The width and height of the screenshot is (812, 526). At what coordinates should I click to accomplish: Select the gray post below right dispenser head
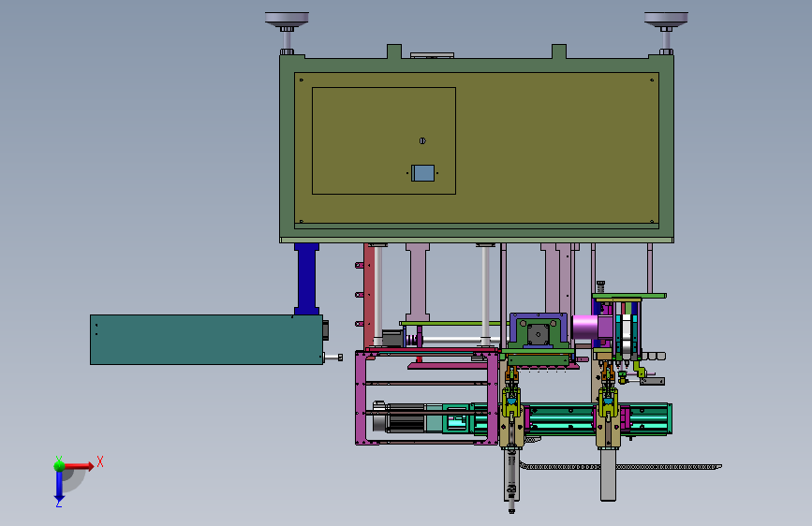coord(608,474)
